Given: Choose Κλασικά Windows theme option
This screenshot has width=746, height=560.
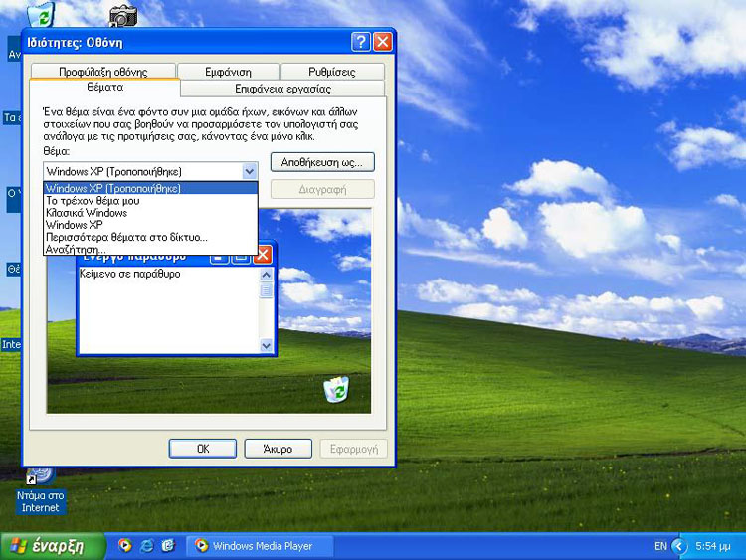Looking at the screenshot, I should point(150,213).
